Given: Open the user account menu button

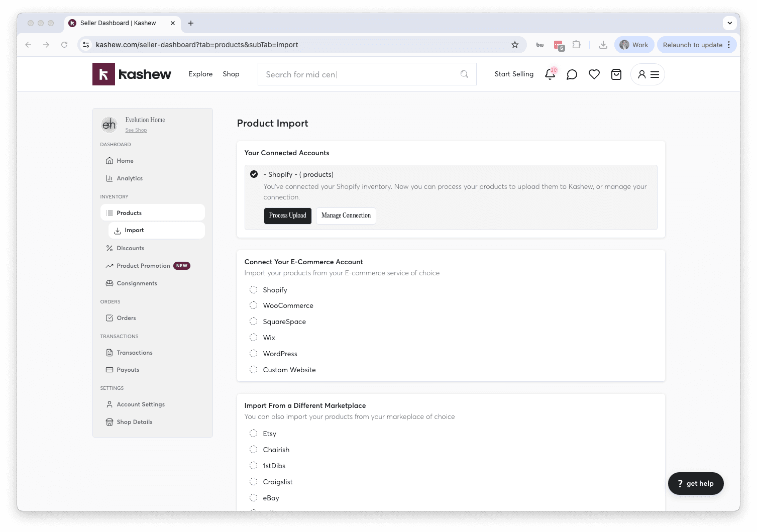Looking at the screenshot, I should (648, 74).
